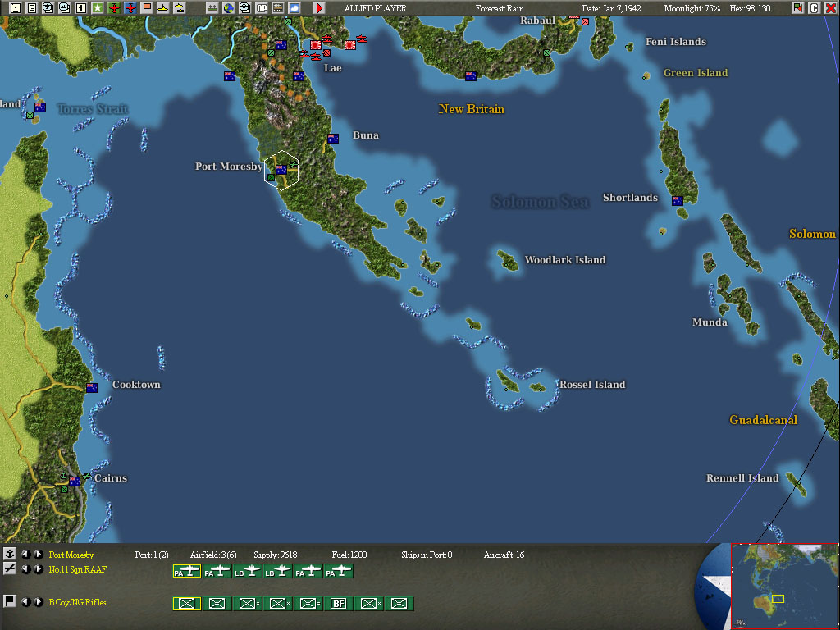Click the Australian flag on New Britain south coast
The image size is (840, 630).
pos(471,76)
